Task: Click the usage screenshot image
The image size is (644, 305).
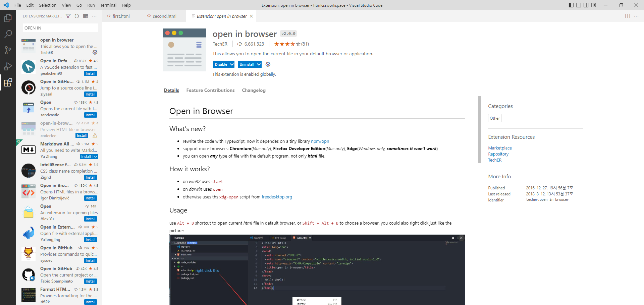Action: (x=317, y=270)
